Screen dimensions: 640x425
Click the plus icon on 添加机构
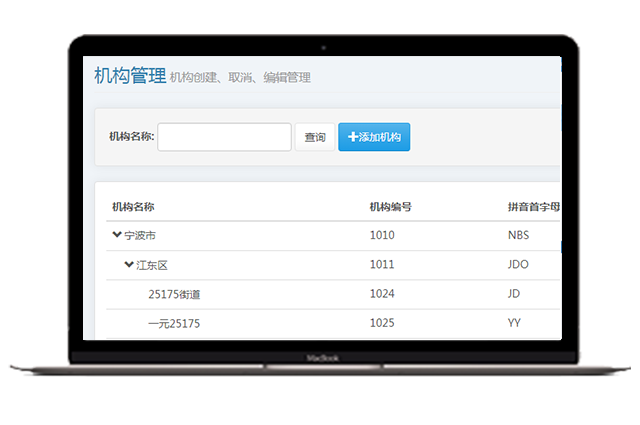pyautogui.click(x=352, y=137)
